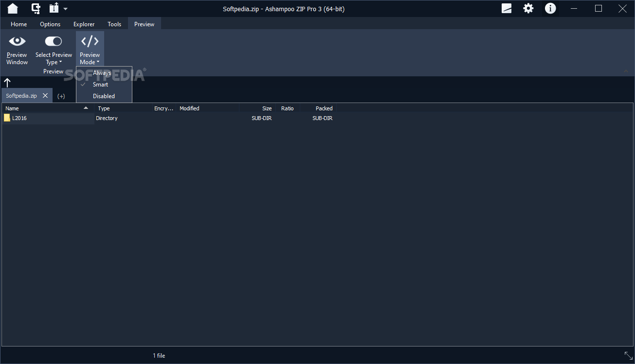
Task: Open the Select Preview Type dropdown
Action: (x=54, y=50)
